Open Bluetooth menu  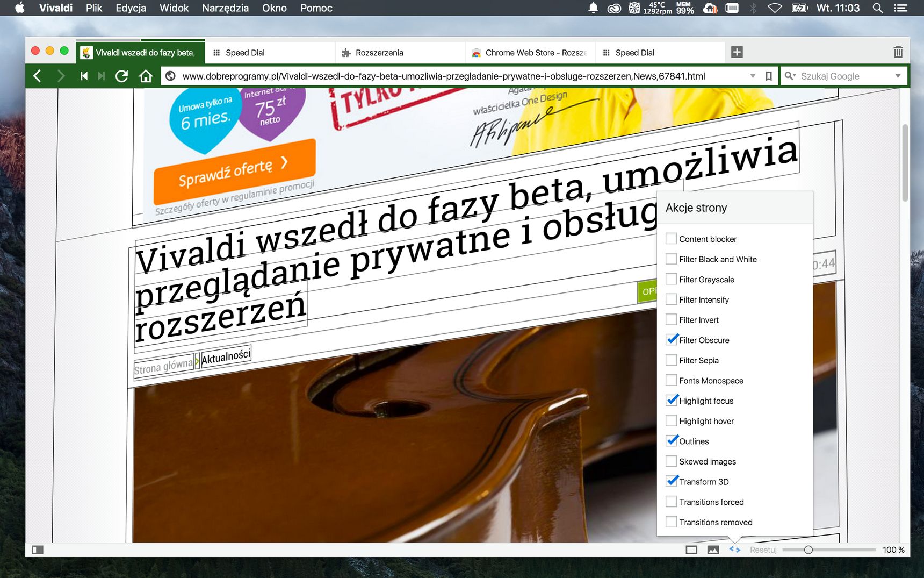tap(753, 8)
